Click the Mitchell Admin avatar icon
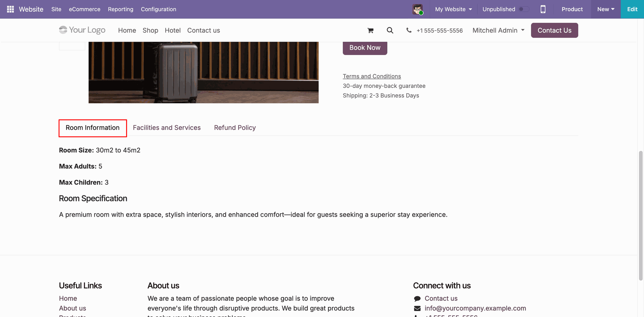The height and width of the screenshot is (317, 644). (x=418, y=9)
